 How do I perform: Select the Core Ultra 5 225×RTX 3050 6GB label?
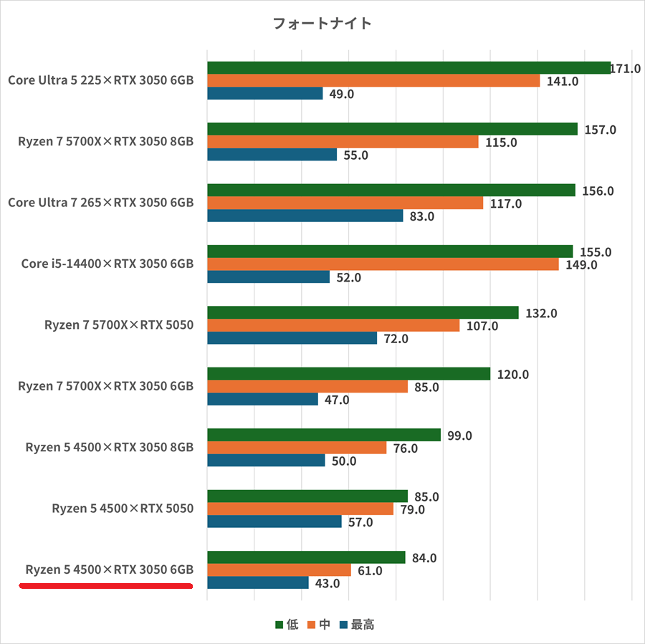coord(100,80)
